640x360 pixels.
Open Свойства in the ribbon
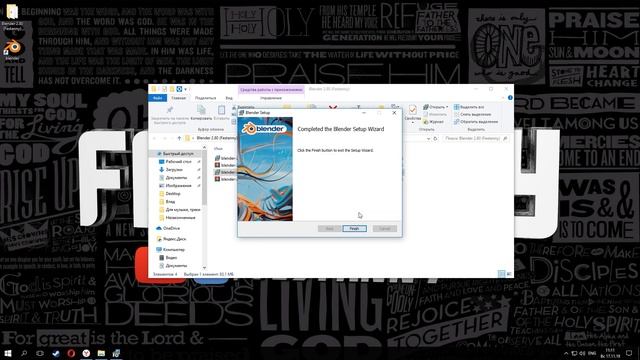pyautogui.click(x=412, y=112)
